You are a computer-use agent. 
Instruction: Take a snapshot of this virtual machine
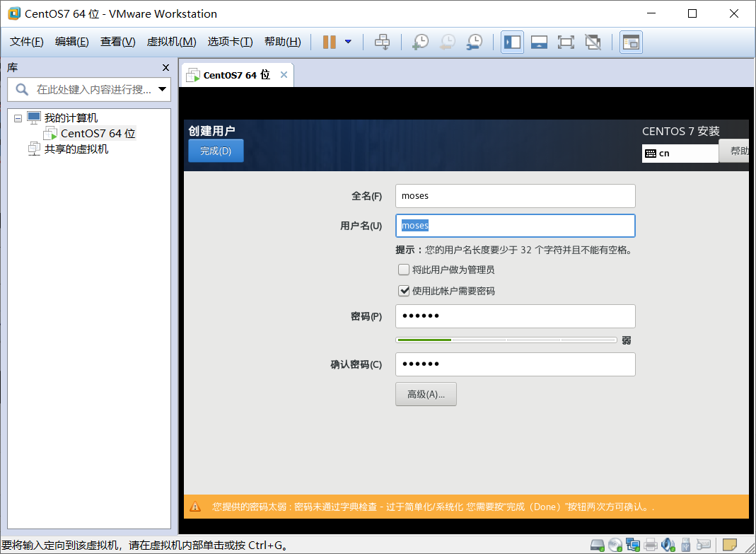point(420,42)
